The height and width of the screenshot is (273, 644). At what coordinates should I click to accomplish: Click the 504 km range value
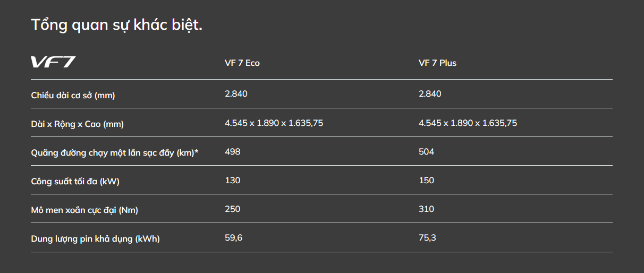[x=426, y=152]
